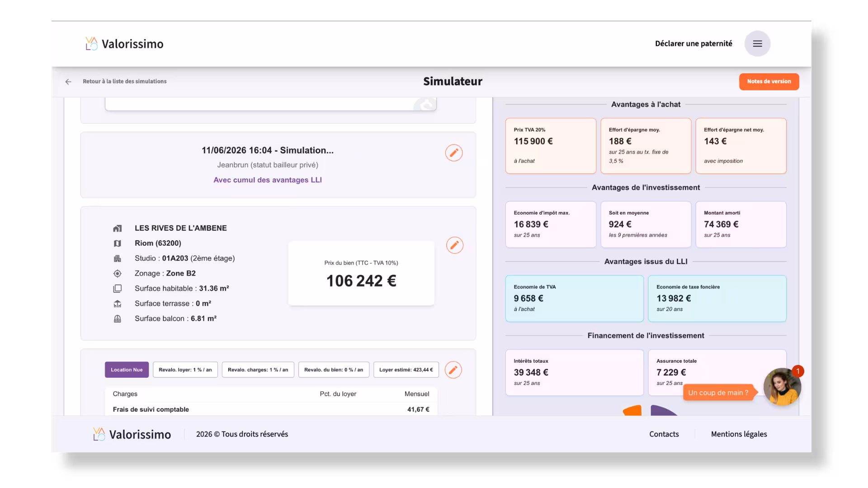Viewport: 868px width, 488px height.
Task: Open Contacts in footer
Action: pos(664,434)
